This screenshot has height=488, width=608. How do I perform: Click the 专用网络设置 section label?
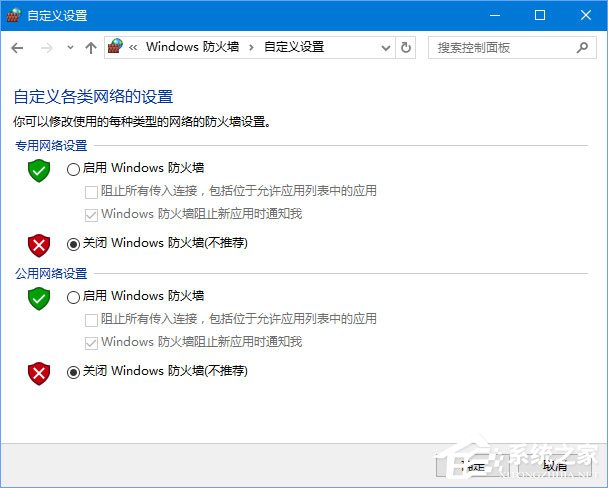51,146
